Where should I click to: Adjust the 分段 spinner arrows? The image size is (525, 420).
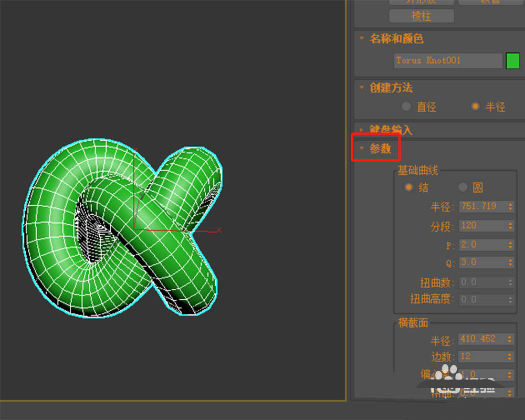point(510,226)
